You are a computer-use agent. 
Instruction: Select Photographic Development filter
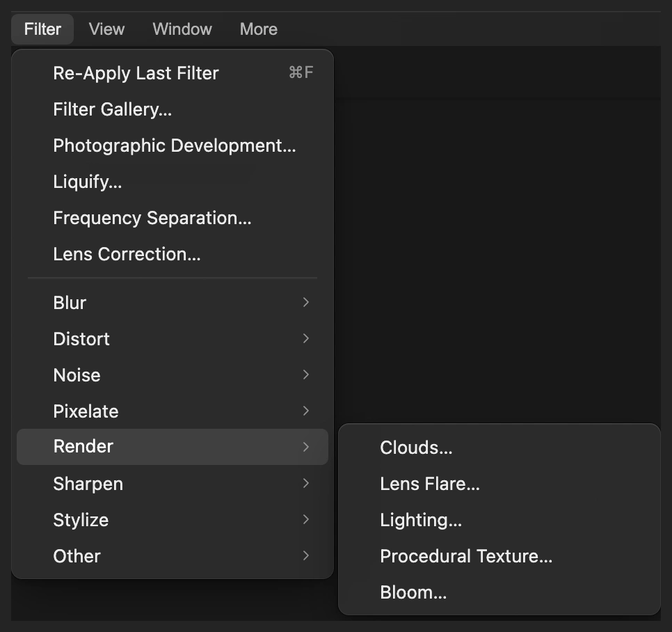173,145
